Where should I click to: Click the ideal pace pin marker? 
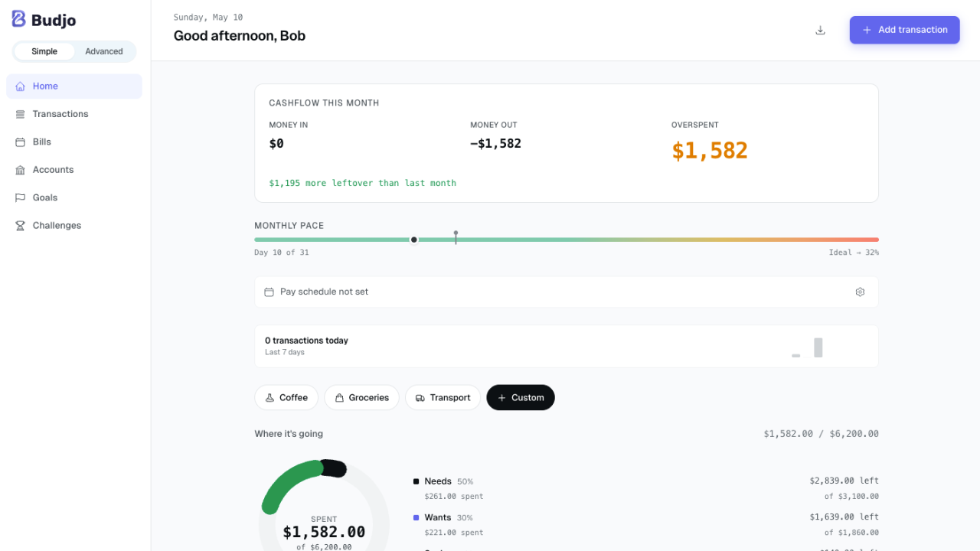[456, 237]
